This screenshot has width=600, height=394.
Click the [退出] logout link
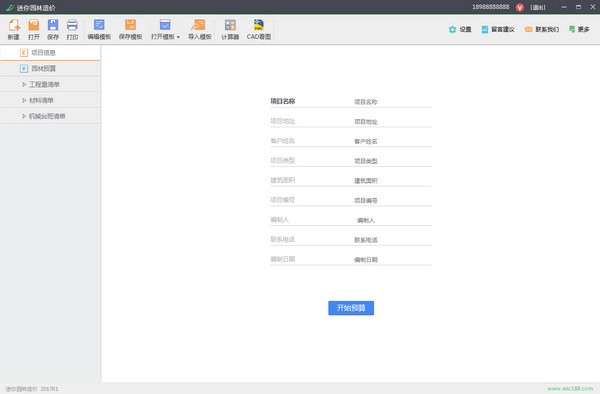[x=538, y=7]
